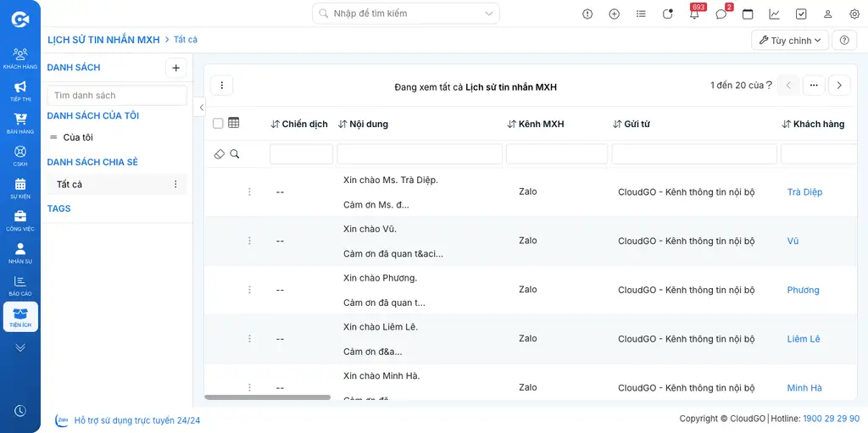Go to next page of records
Image resolution: width=868 pixels, height=433 pixels.
click(x=839, y=86)
